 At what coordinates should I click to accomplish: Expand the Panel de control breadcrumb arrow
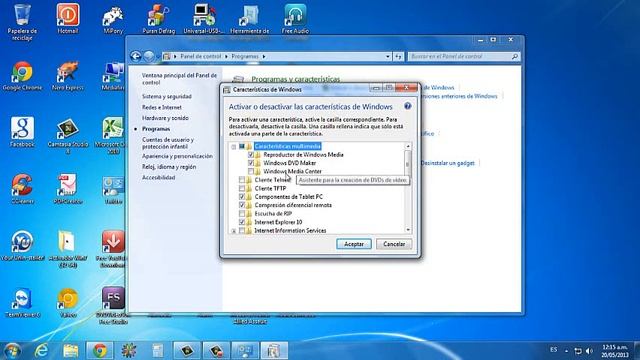pyautogui.click(x=226, y=56)
